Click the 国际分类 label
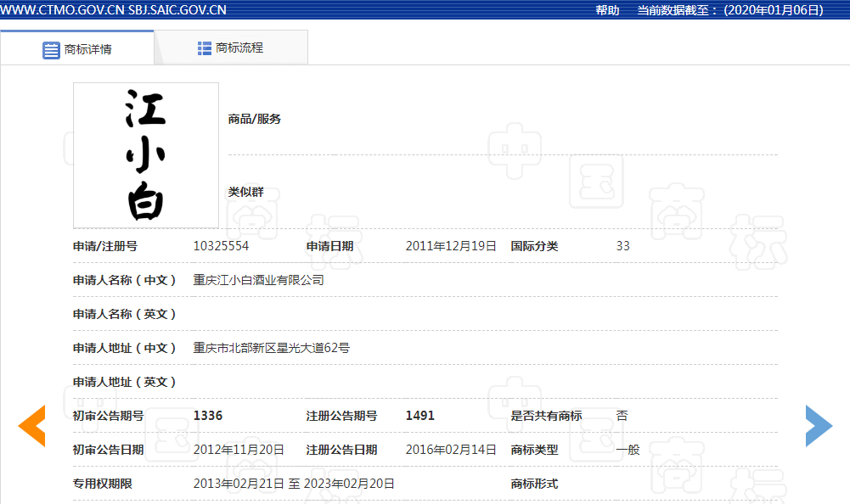 tap(534, 246)
